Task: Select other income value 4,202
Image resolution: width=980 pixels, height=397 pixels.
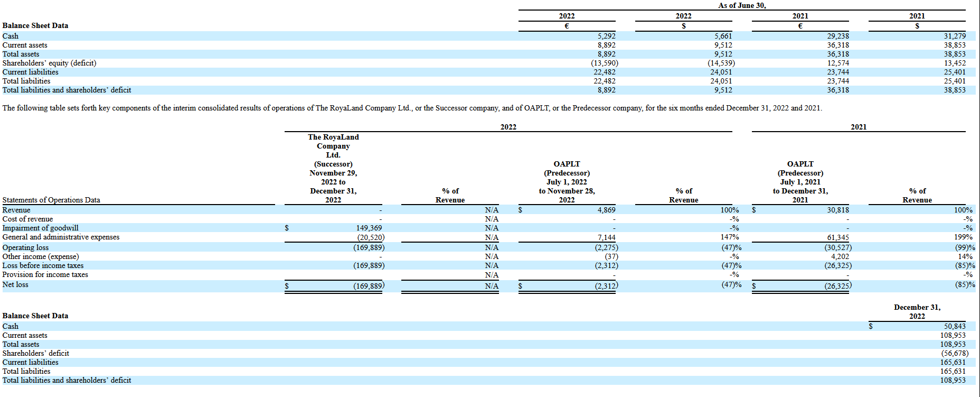Action: (x=840, y=256)
